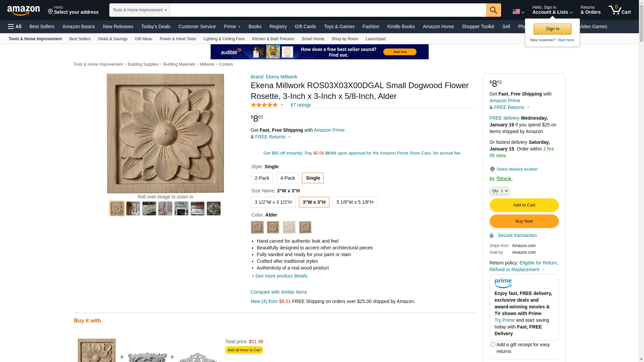This screenshot has height=362, width=644.
Task: Check the gift receipt checkbox
Action: 493,344
